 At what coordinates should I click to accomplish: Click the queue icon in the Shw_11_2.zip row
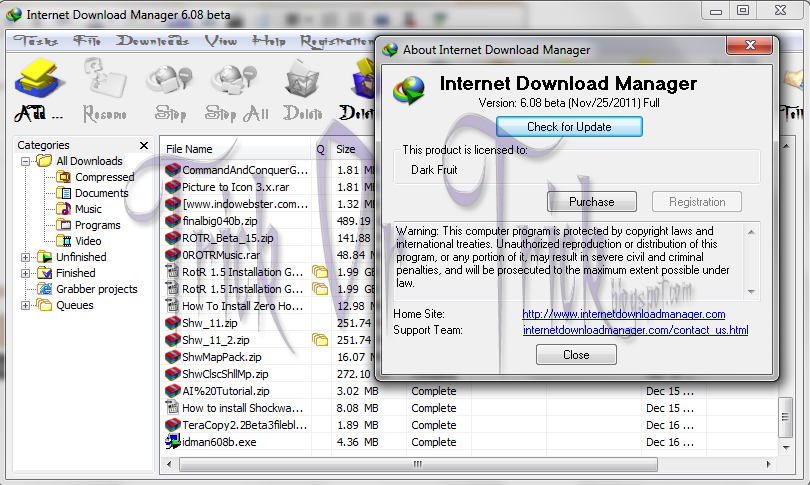320,340
